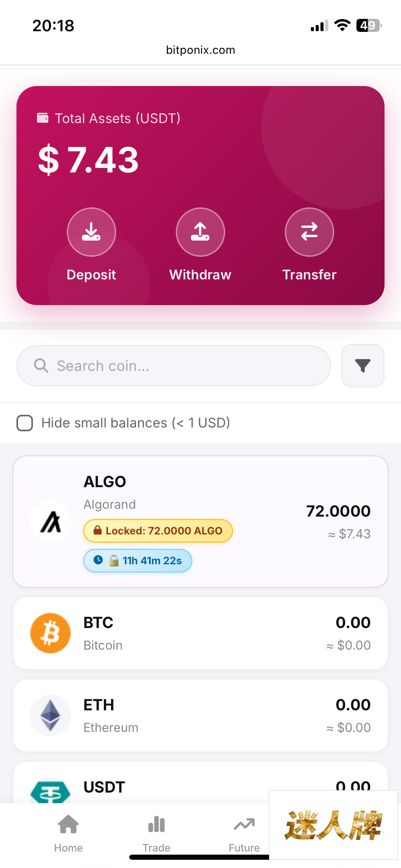
Task: Tap the USDT Tether logo icon
Action: pos(50,792)
